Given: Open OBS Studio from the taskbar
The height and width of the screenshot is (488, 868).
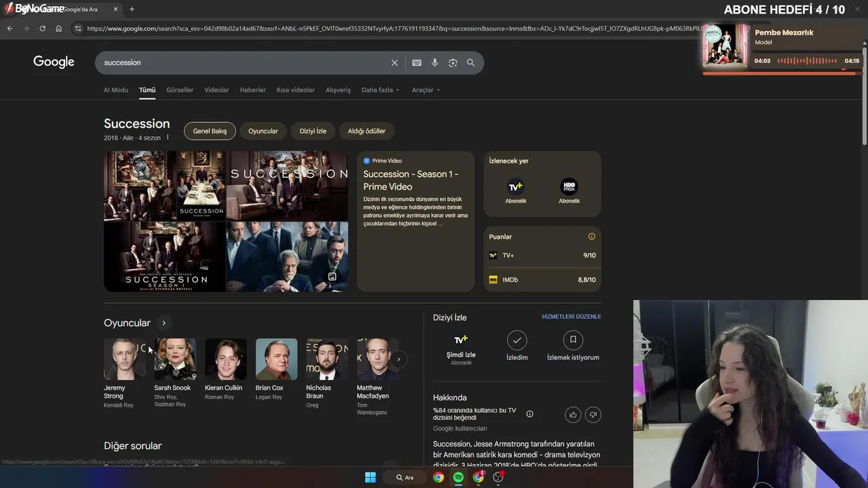Looking at the screenshot, I should pos(498,477).
